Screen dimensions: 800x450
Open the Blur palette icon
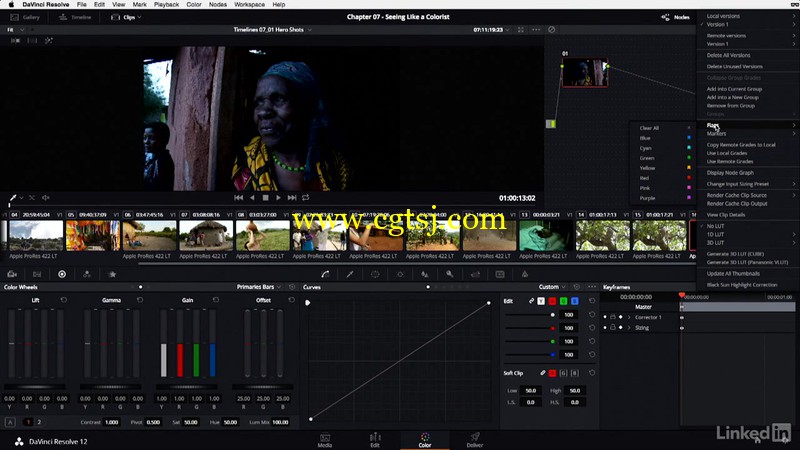[x=424, y=274]
